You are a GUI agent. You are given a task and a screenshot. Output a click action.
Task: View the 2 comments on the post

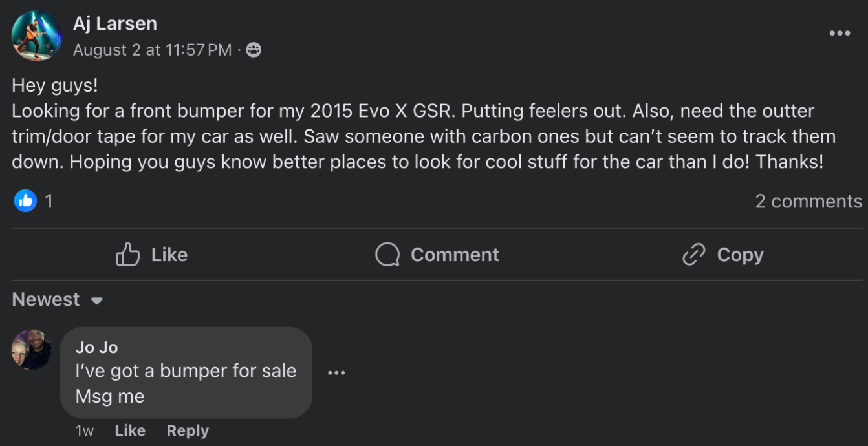[808, 200]
